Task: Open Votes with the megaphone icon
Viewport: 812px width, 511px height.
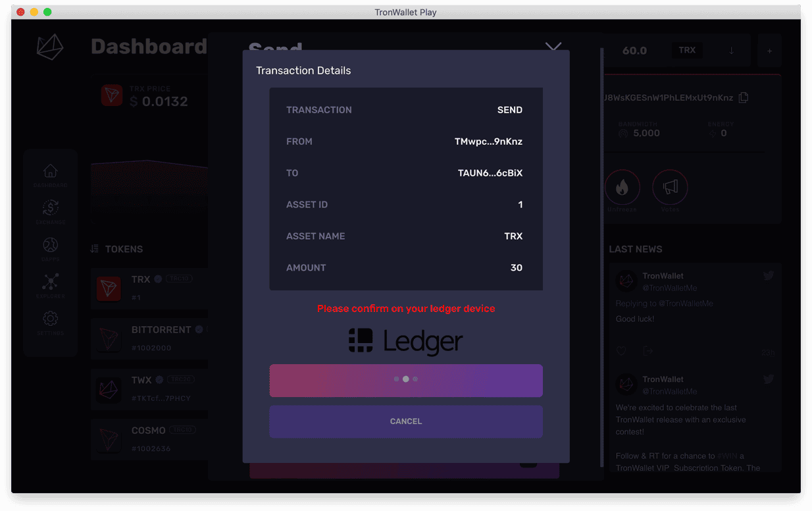Action: [670, 188]
